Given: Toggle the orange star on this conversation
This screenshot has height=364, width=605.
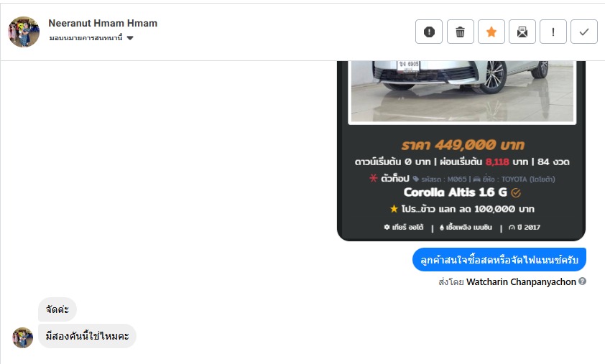Looking at the screenshot, I should click(x=491, y=32).
